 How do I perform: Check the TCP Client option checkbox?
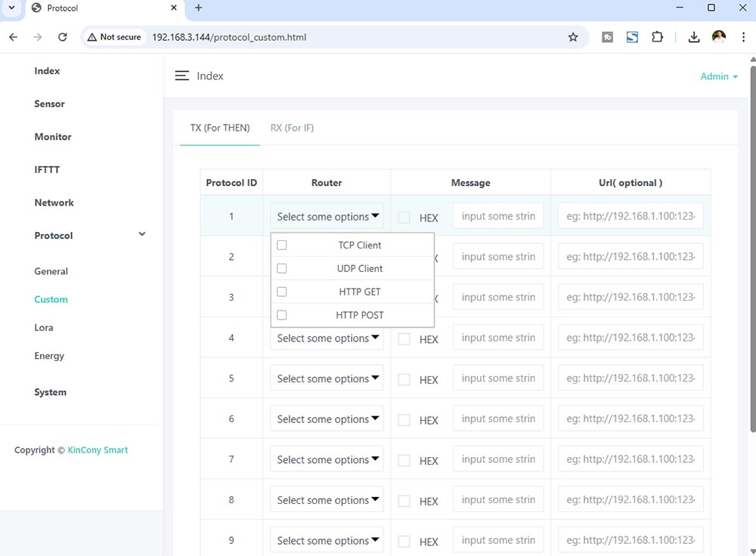(x=282, y=246)
